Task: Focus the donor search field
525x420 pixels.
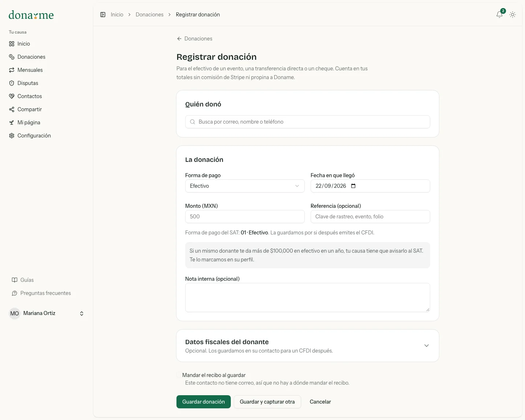Action: (x=308, y=122)
